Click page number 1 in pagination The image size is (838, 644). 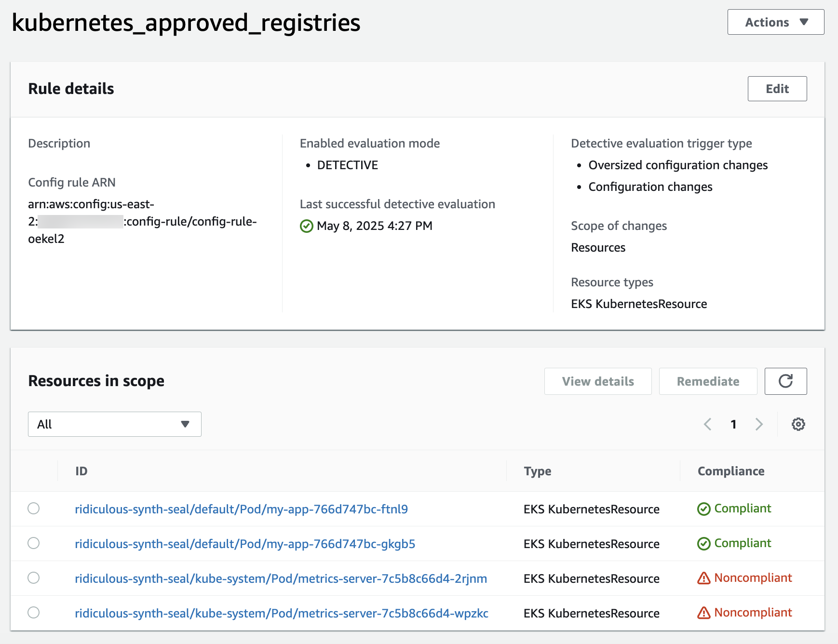(733, 424)
